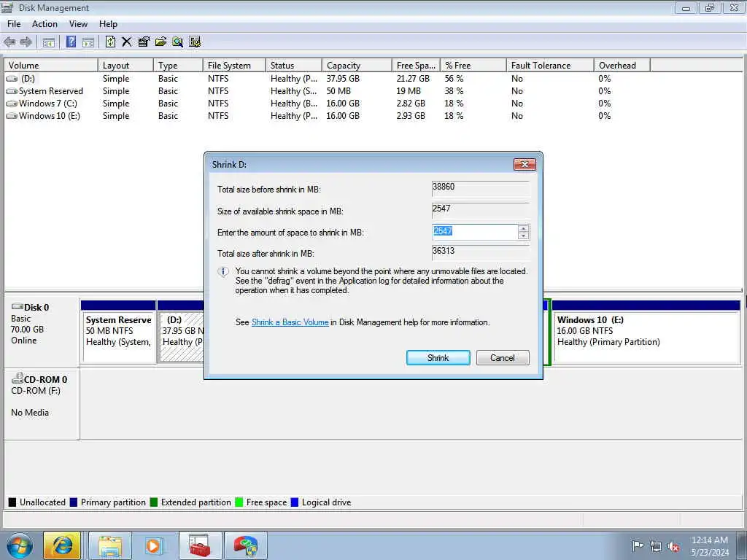Sort list by the Capacity column header

pos(357,65)
